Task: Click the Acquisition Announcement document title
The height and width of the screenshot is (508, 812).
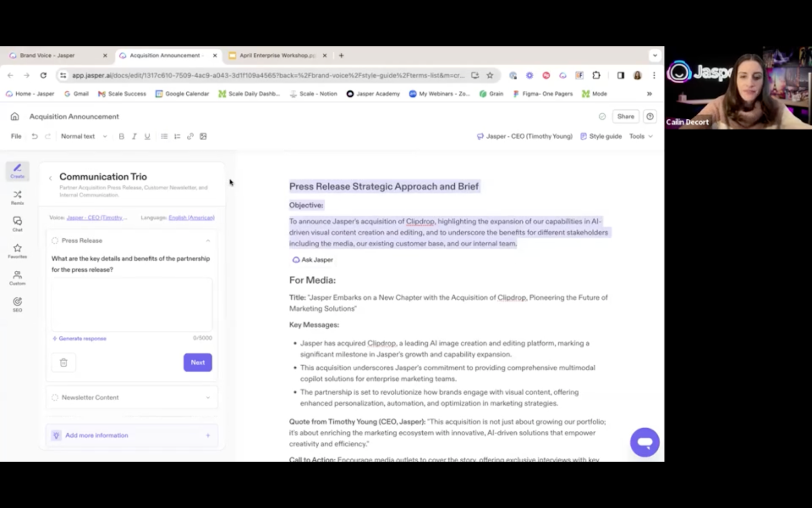Action: pos(74,116)
